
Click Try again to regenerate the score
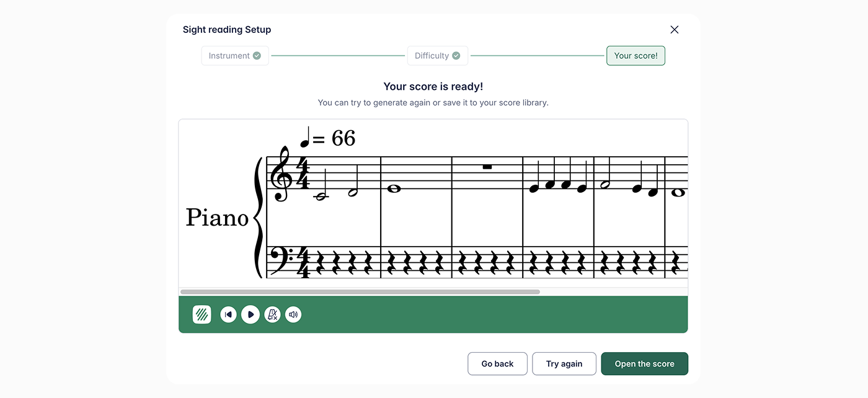point(564,363)
